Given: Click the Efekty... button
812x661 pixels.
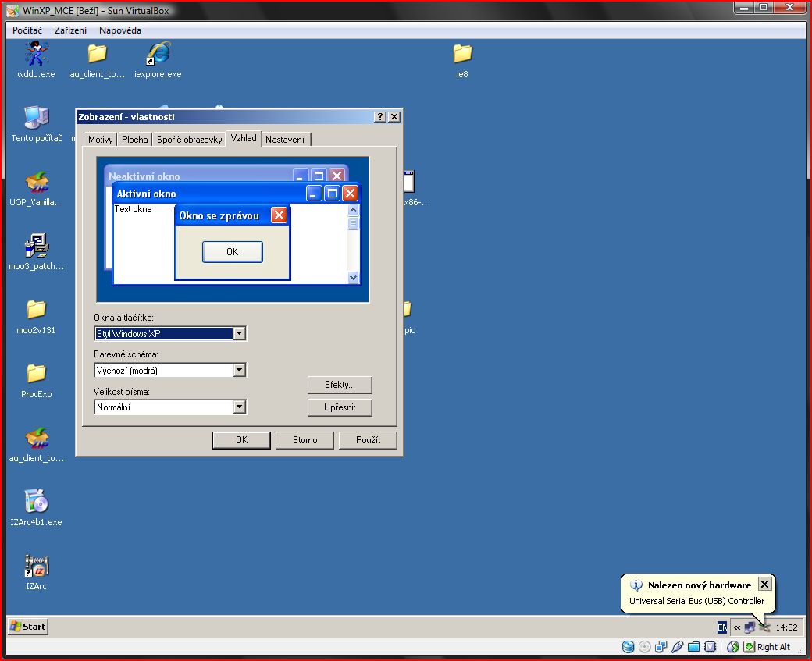Looking at the screenshot, I should [340, 385].
